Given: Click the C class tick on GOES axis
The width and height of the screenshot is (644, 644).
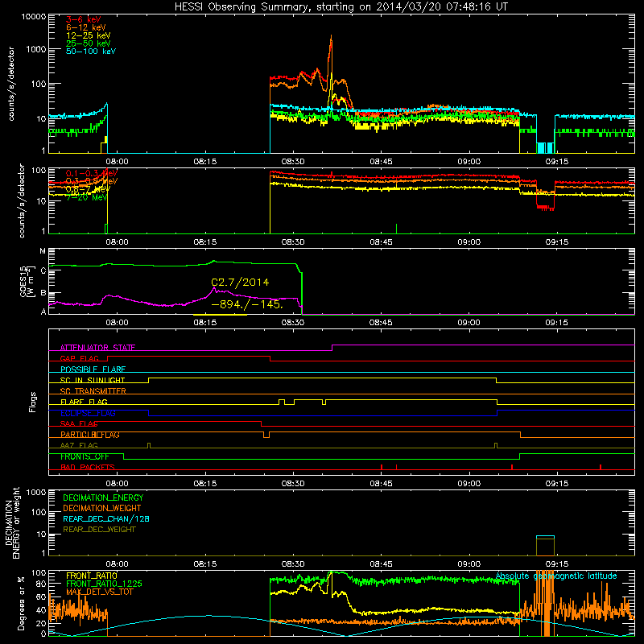Looking at the screenshot, I should [43, 270].
